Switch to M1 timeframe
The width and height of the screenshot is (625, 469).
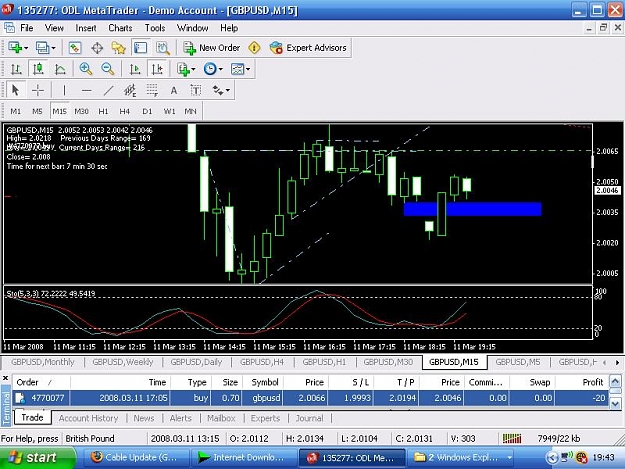(16, 111)
